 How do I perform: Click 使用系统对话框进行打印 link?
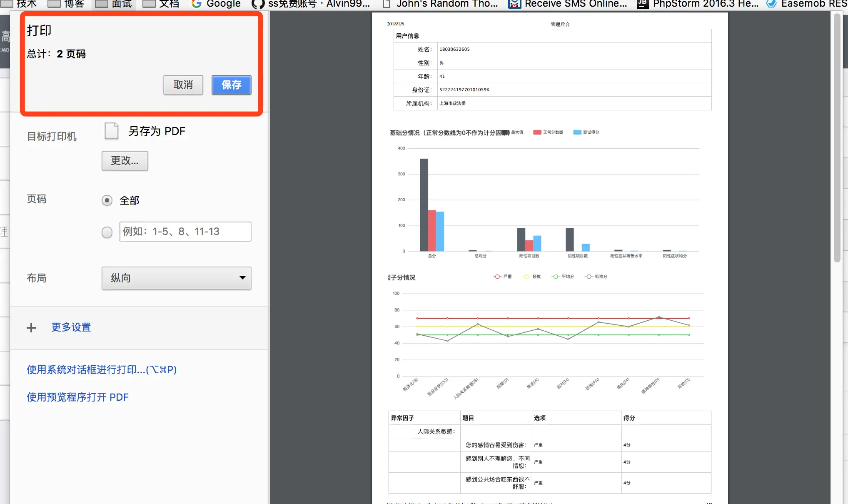pyautogui.click(x=102, y=370)
